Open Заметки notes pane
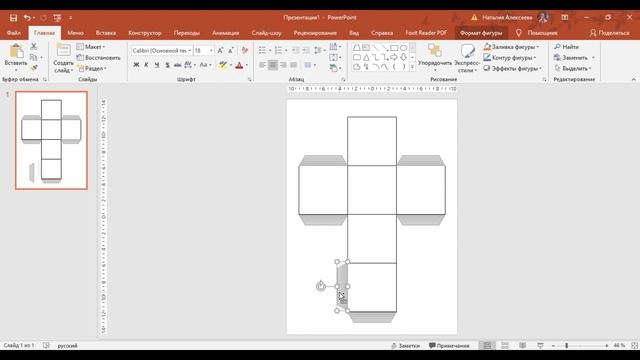 (405, 345)
